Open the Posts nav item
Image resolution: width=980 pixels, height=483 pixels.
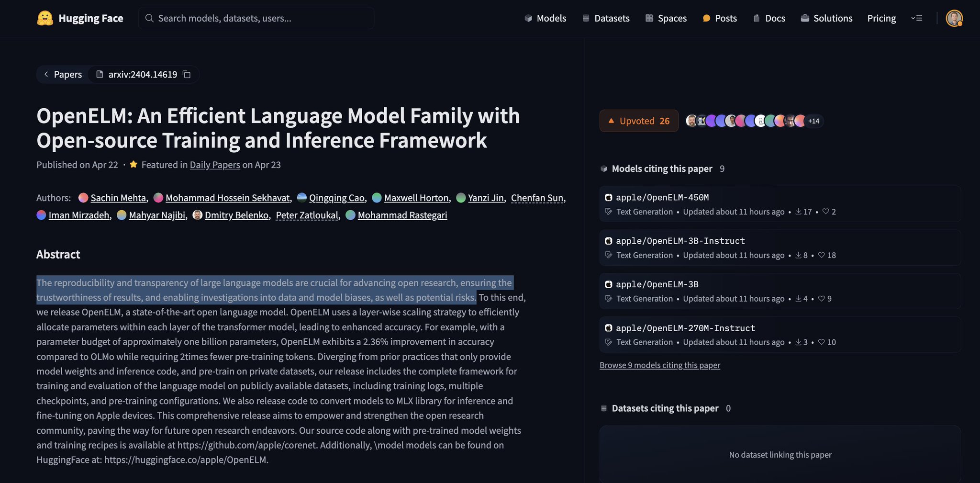click(720, 18)
